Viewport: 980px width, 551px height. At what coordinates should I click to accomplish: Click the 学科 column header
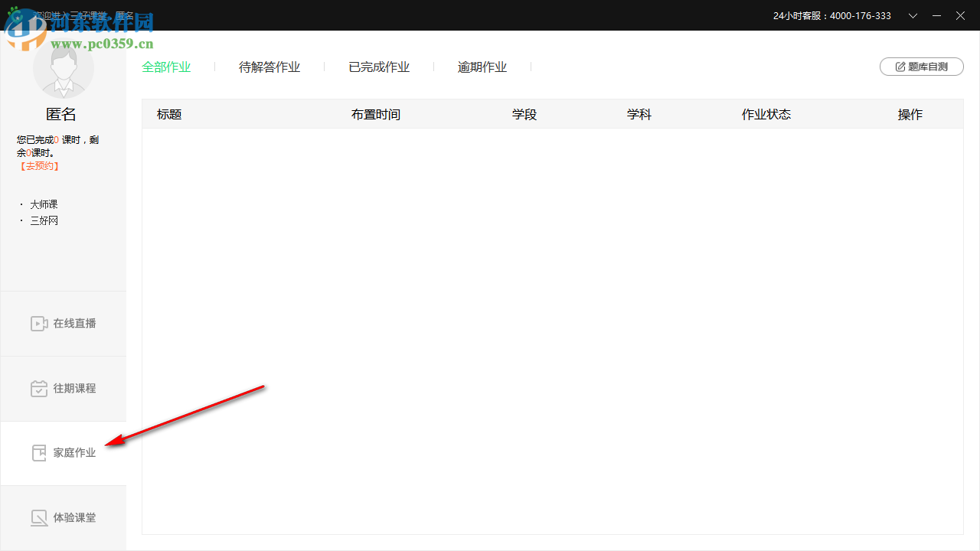click(x=639, y=114)
